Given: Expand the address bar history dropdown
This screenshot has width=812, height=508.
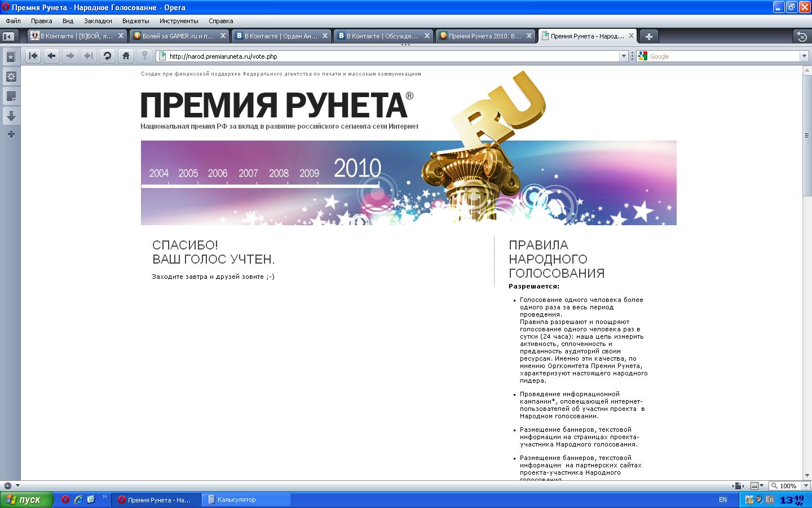Looking at the screenshot, I should tap(624, 56).
